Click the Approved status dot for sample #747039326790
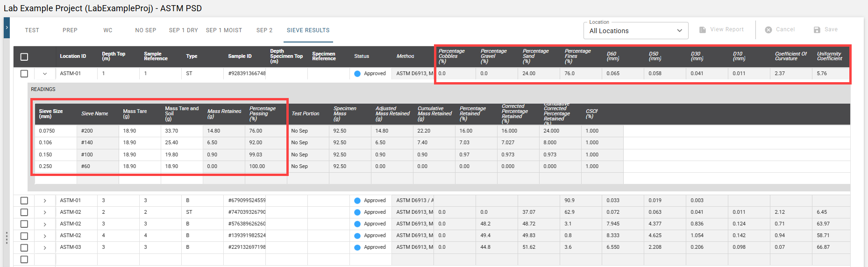The image size is (868, 267). [x=357, y=212]
